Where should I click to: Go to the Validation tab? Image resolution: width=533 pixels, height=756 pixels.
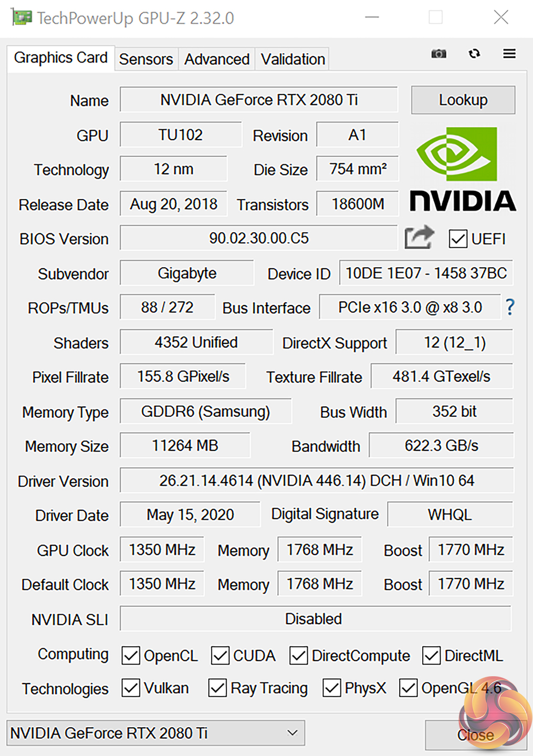[293, 59]
